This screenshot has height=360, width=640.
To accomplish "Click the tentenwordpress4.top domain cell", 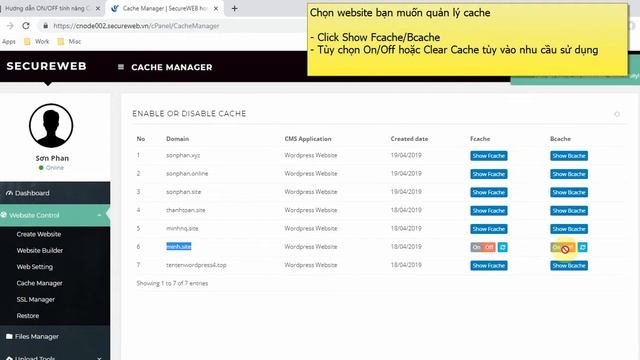I will (x=196, y=265).
